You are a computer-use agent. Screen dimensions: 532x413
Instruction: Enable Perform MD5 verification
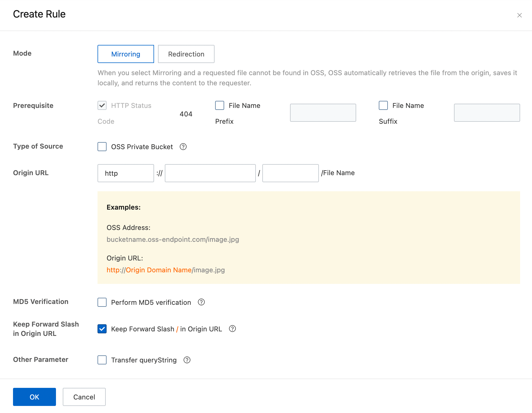pyautogui.click(x=102, y=302)
